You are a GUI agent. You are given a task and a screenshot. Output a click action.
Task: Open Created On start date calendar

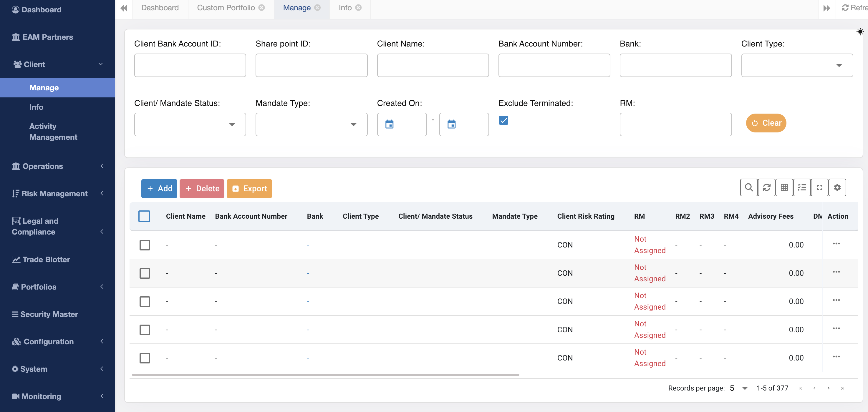(x=389, y=124)
